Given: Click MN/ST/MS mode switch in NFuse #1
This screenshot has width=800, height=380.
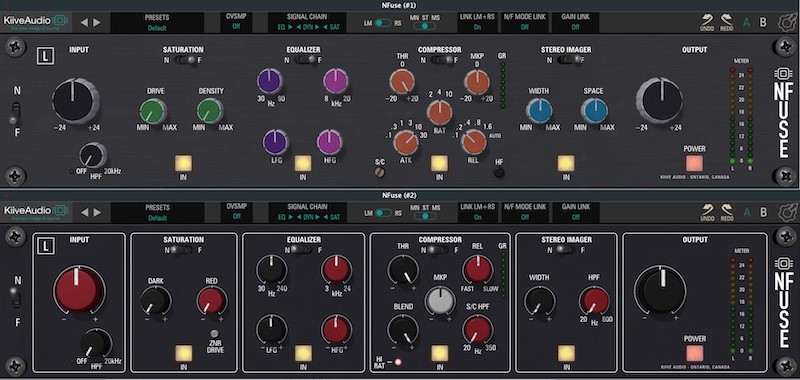Looking at the screenshot, I should coord(424,26).
